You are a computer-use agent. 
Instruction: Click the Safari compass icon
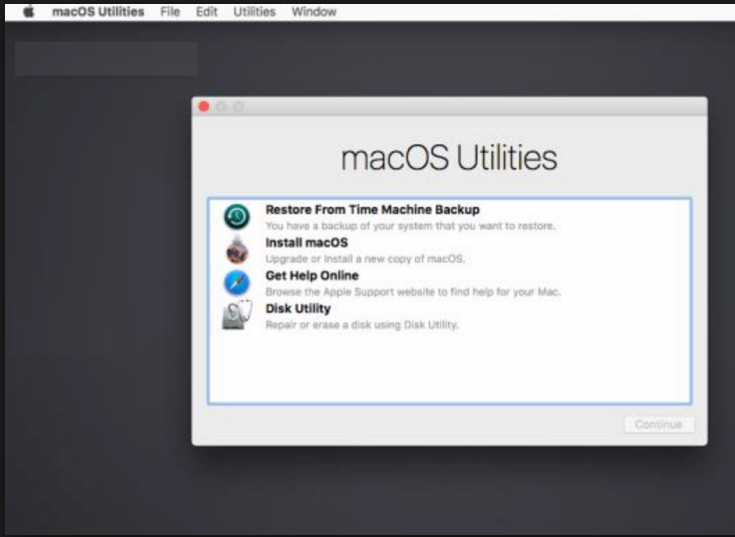tap(237, 283)
